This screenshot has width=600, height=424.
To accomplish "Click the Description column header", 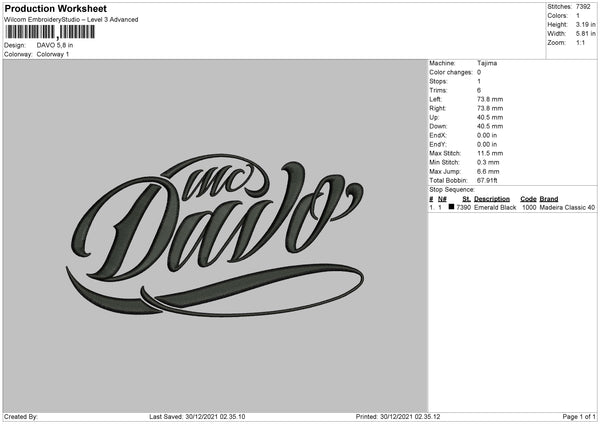I will point(492,199).
